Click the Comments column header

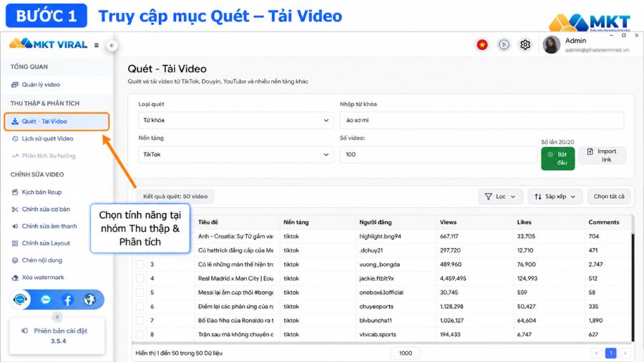pos(604,222)
